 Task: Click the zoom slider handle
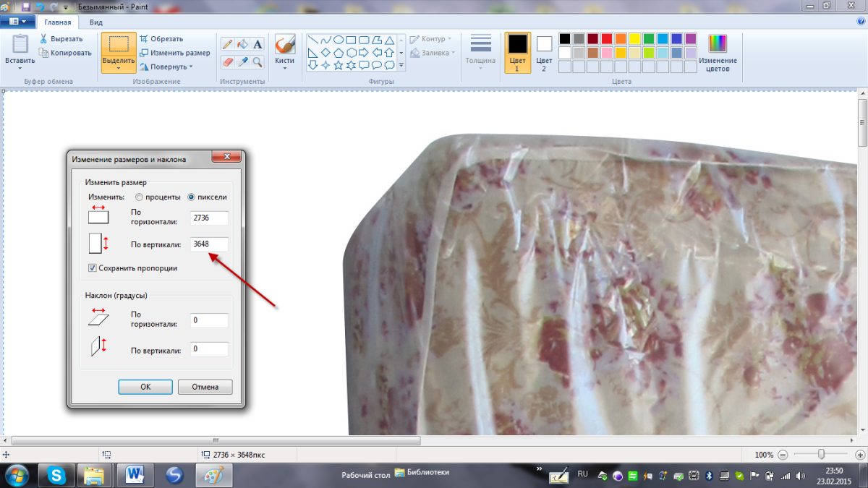[821, 454]
